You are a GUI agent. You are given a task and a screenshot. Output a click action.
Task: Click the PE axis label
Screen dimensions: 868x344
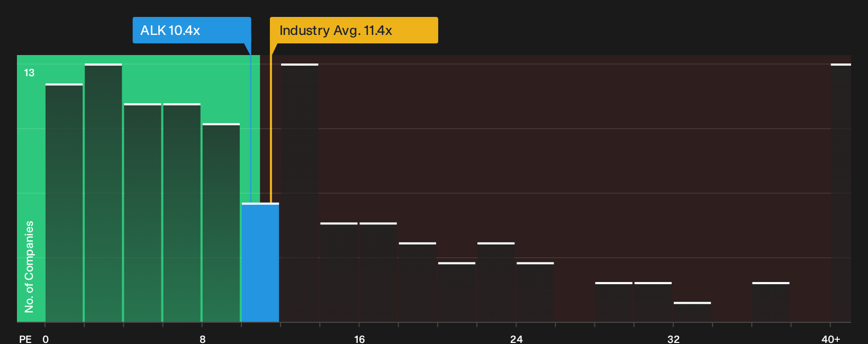pos(25,339)
